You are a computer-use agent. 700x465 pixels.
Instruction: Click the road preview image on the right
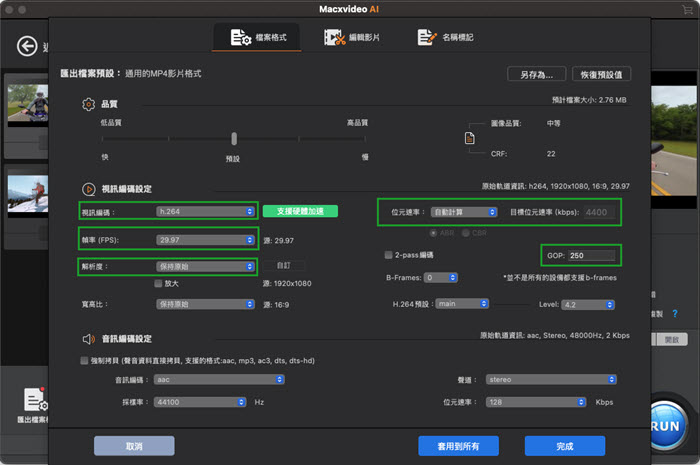click(x=674, y=141)
